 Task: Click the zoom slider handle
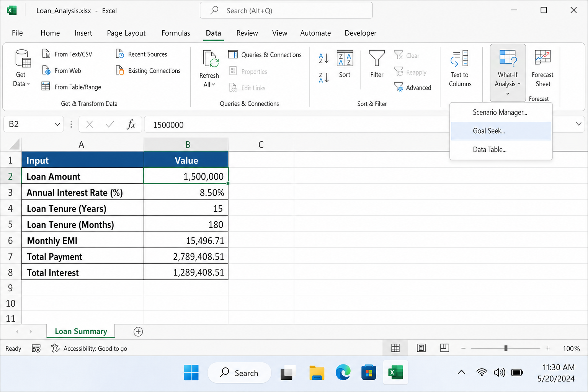pos(506,348)
